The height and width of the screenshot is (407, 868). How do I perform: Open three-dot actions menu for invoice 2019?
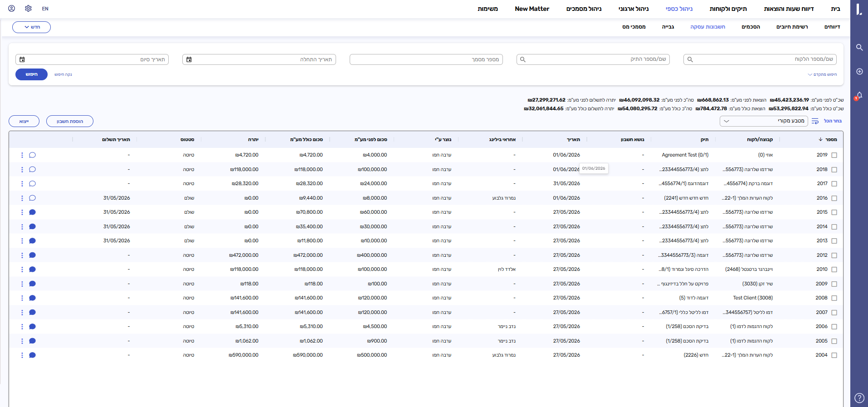(22, 155)
